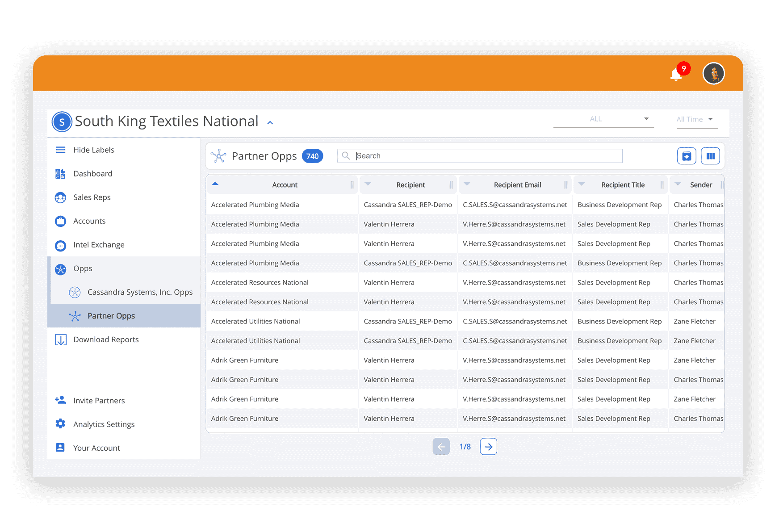Click the Download Reports icon
This screenshot has height=532, width=779.
61,340
